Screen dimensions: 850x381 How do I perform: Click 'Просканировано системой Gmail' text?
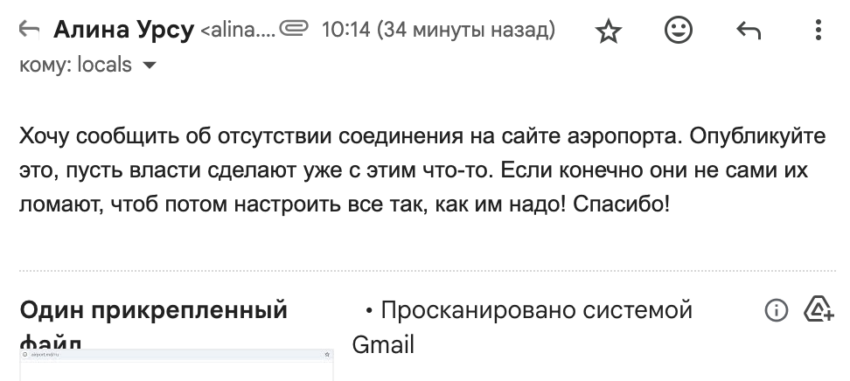pos(522,327)
